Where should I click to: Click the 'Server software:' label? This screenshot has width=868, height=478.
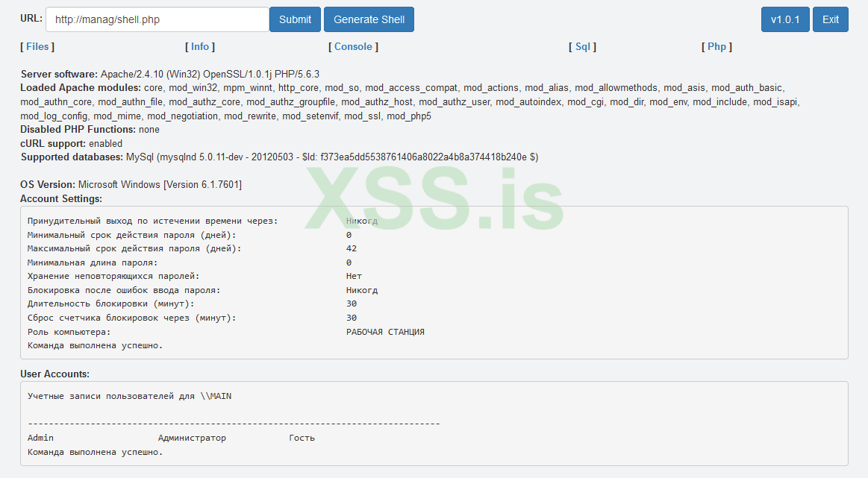tap(59, 74)
